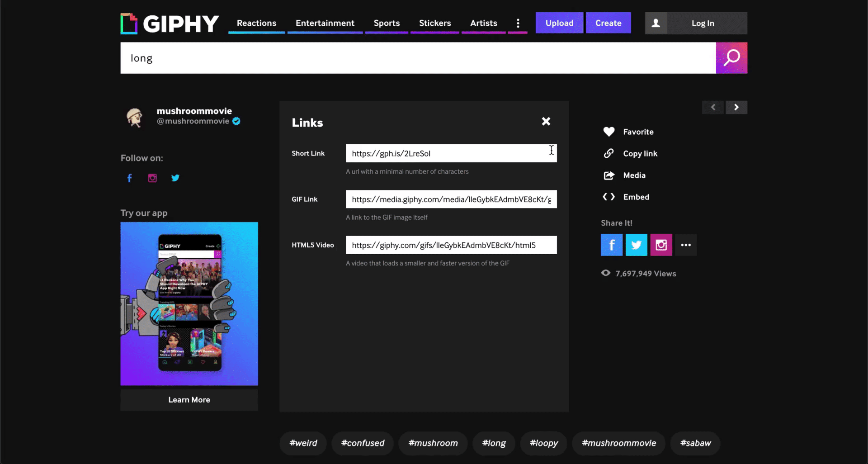This screenshot has height=464, width=868.
Task: Open the Embed option
Action: coord(636,197)
